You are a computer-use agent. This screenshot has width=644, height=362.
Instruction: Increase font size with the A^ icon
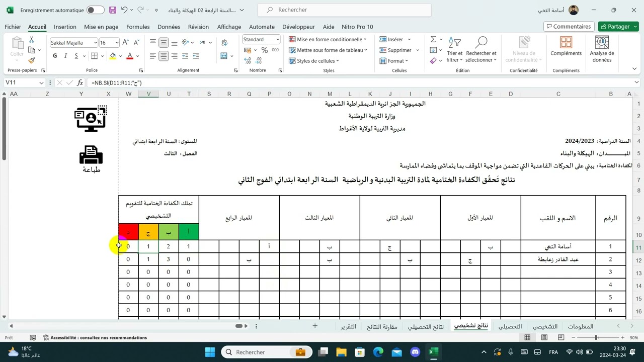(125, 43)
